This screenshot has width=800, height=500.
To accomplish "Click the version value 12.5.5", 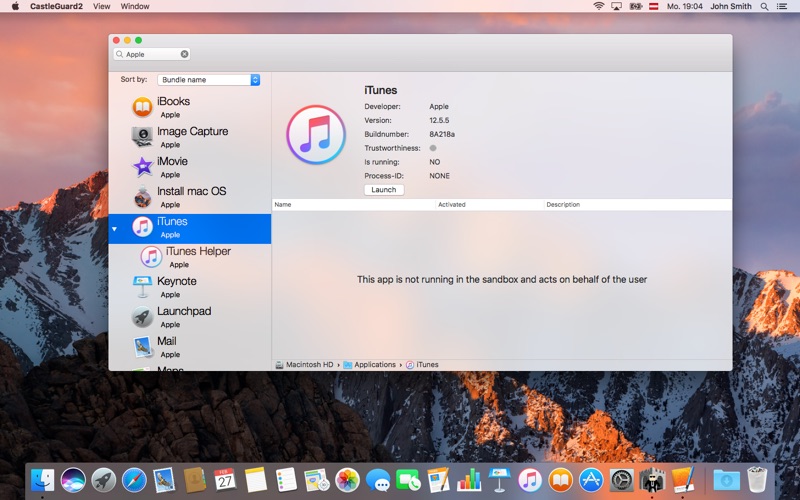I will click(x=439, y=120).
